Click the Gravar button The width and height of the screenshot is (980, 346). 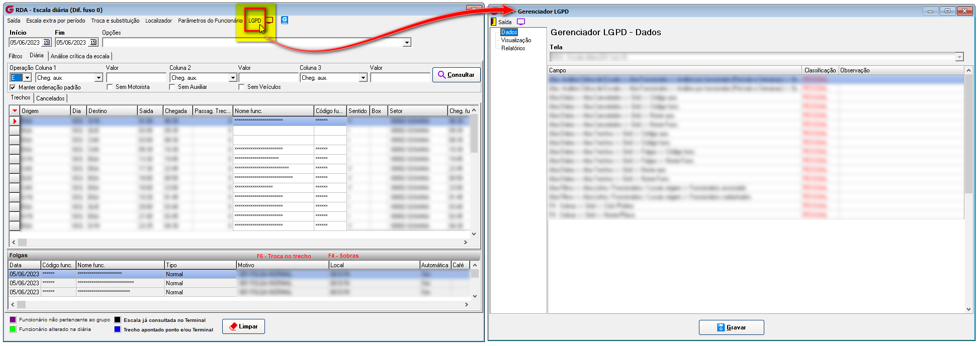click(x=732, y=327)
